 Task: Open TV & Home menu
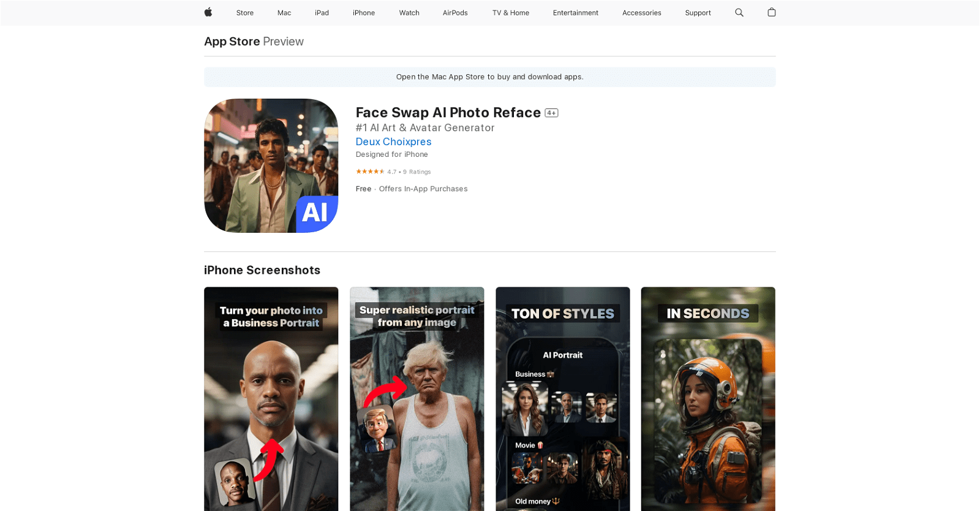coord(511,13)
